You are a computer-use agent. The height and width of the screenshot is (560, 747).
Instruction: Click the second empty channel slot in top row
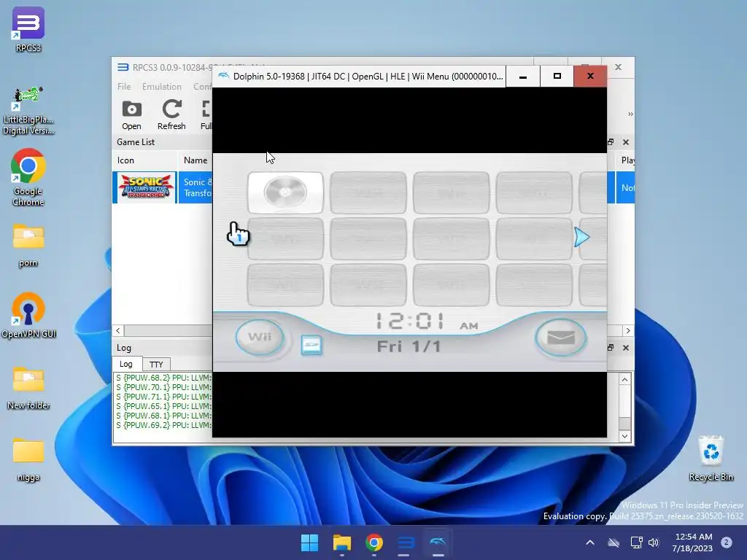(451, 192)
